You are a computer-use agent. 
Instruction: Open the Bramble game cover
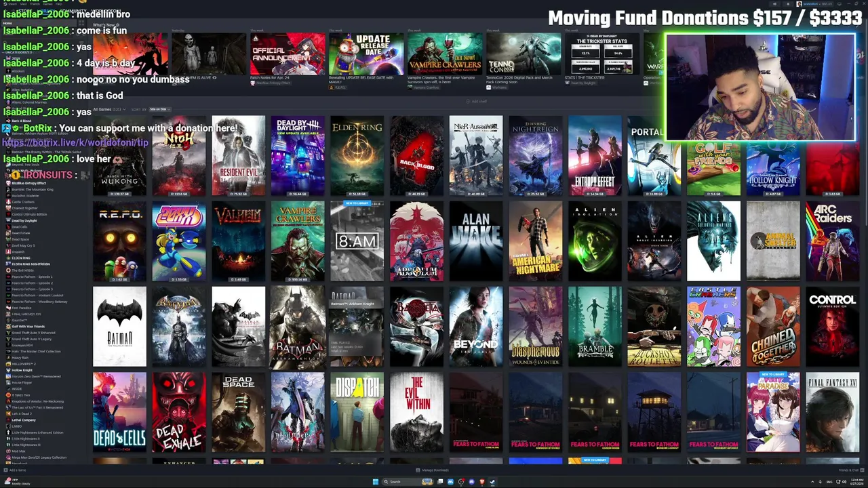595,327
